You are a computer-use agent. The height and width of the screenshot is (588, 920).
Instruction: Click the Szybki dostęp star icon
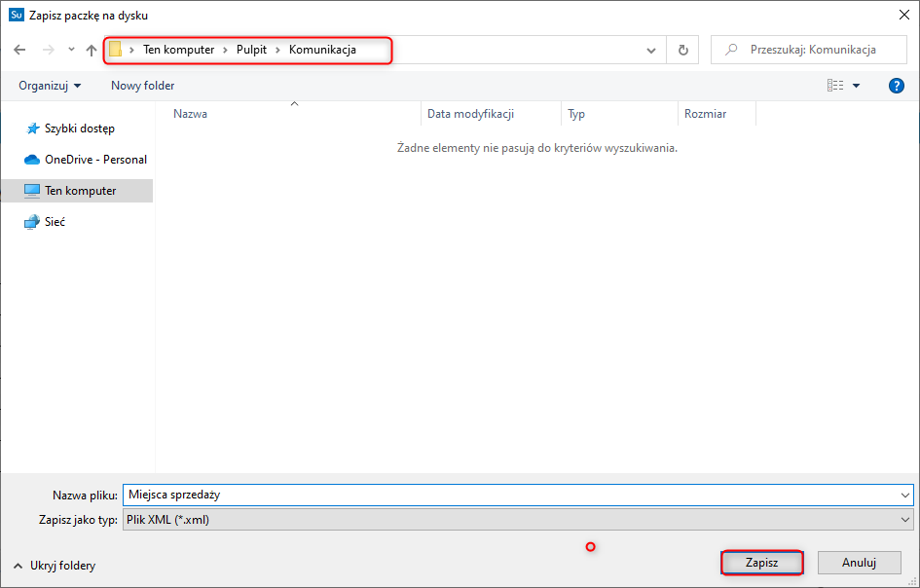33,129
